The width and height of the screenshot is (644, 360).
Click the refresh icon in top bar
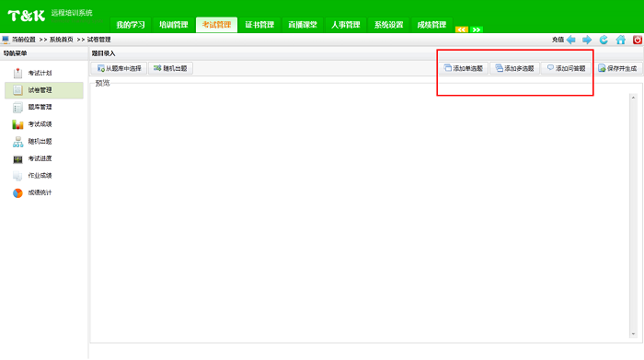[604, 40]
